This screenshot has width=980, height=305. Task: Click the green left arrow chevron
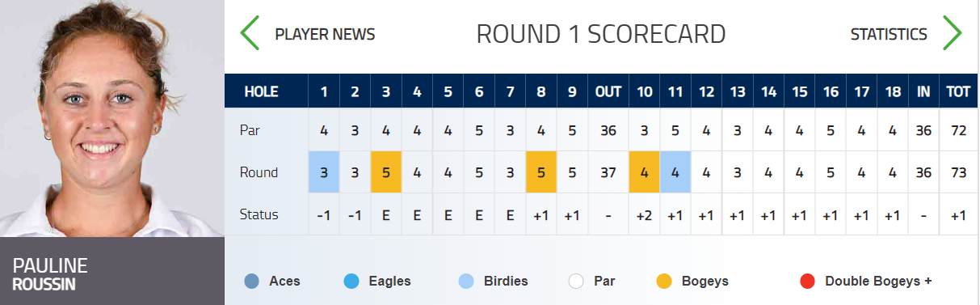(x=250, y=33)
